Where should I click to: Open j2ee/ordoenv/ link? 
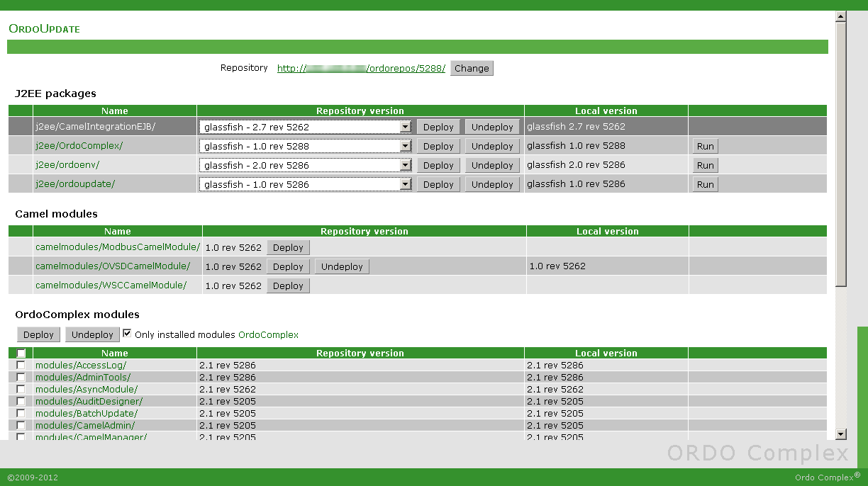(x=67, y=164)
